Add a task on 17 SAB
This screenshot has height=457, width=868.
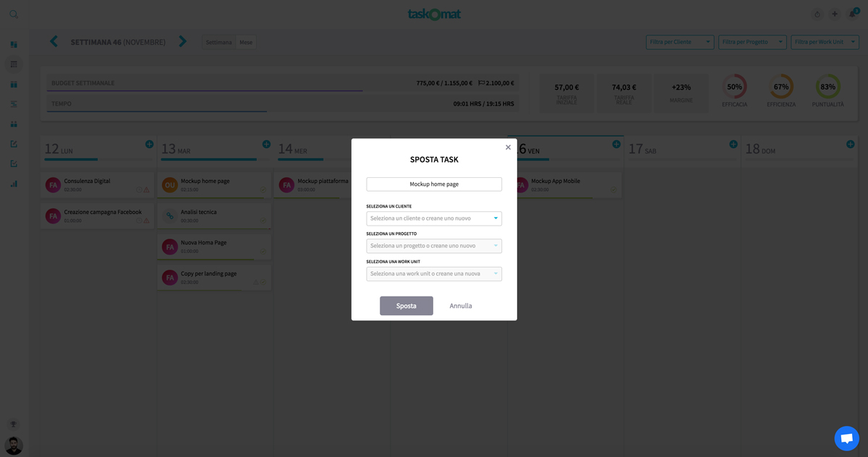pos(733,145)
